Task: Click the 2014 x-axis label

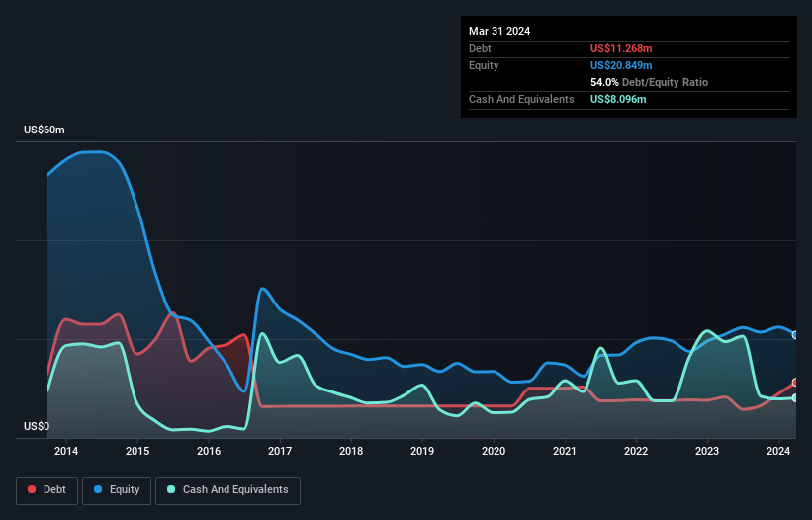Action: tap(66, 451)
